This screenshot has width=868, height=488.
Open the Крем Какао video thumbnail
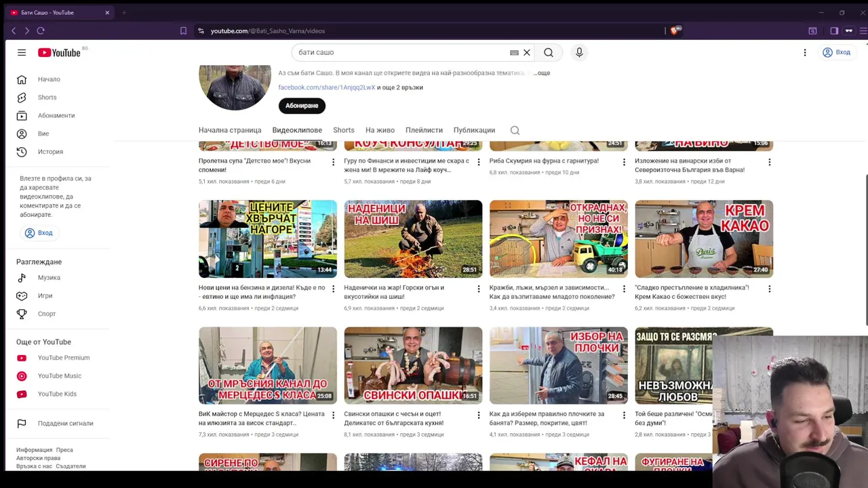[x=704, y=239]
